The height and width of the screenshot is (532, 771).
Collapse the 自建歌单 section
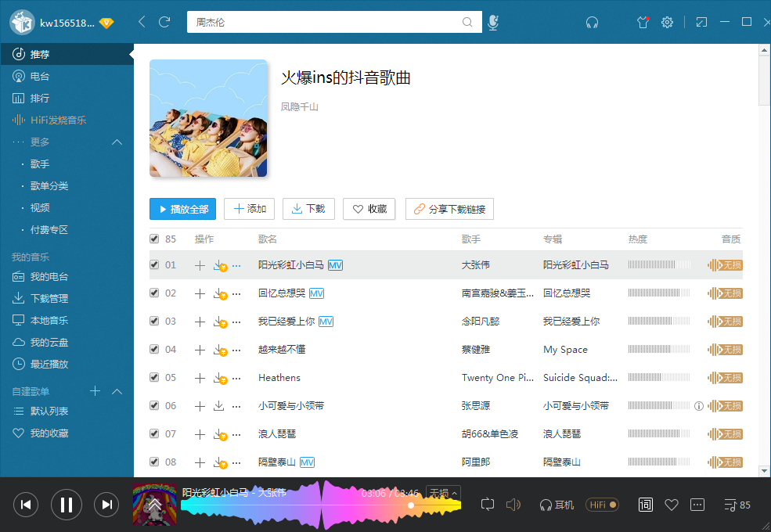click(x=117, y=391)
